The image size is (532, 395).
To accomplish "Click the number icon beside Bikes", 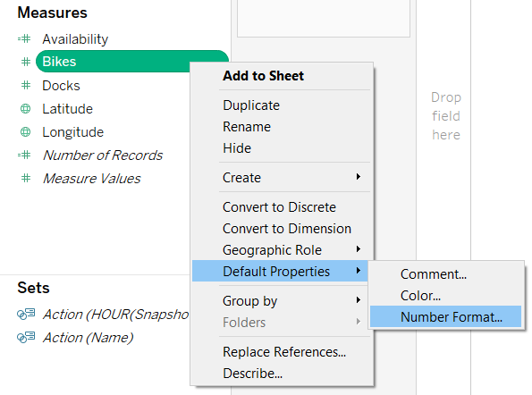I will tap(26, 62).
